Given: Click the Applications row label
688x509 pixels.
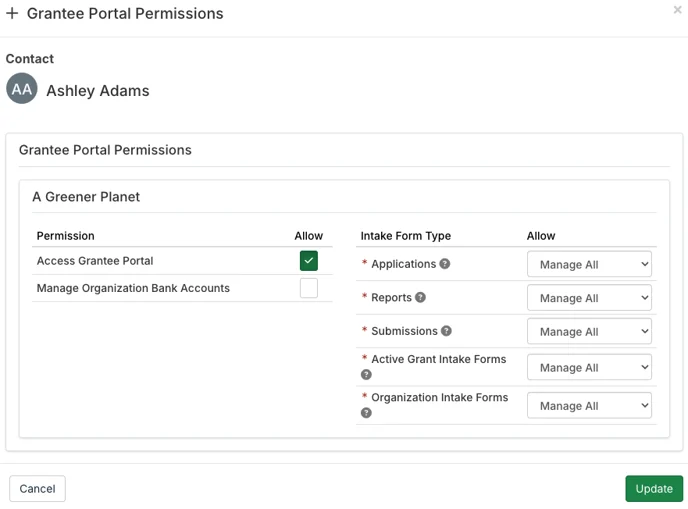Looking at the screenshot, I should (x=404, y=264).
